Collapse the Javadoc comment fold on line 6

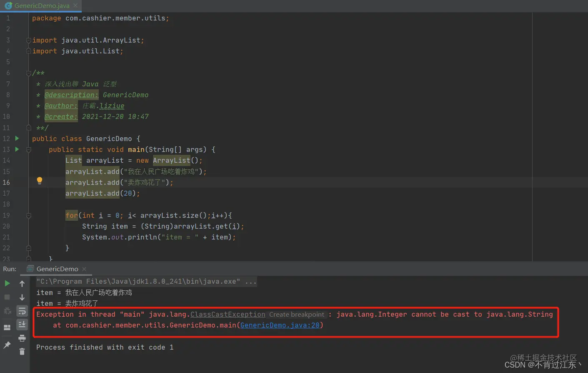point(28,73)
